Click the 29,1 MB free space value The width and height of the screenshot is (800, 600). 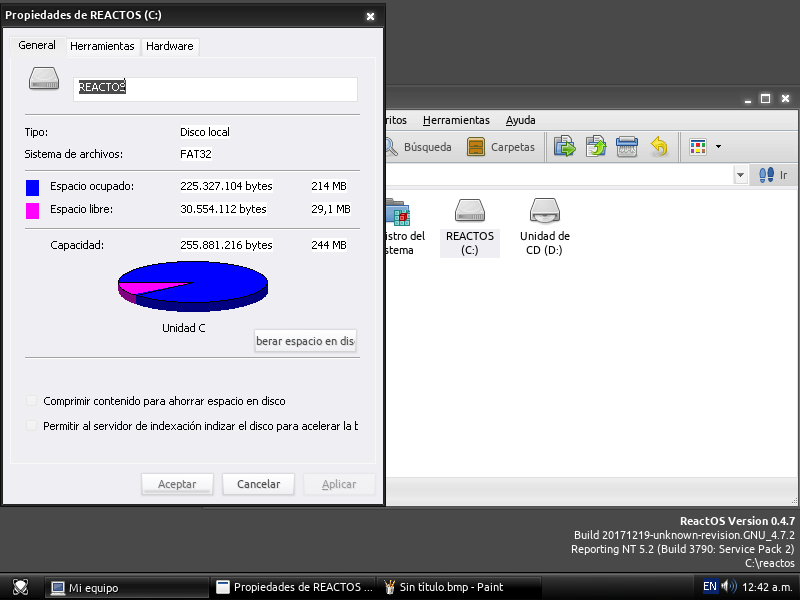[x=331, y=209]
